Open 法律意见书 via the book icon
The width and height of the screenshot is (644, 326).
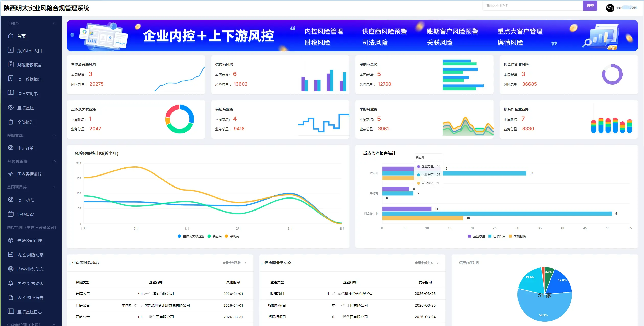(10, 93)
